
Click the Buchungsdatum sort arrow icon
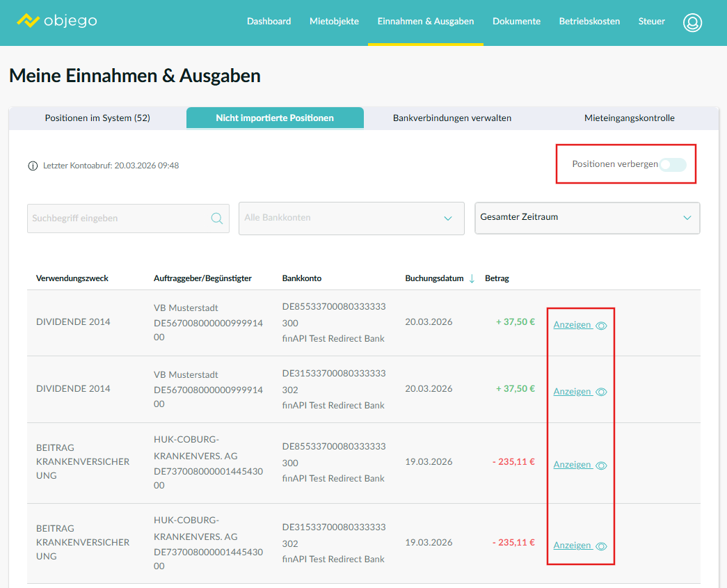point(472,278)
